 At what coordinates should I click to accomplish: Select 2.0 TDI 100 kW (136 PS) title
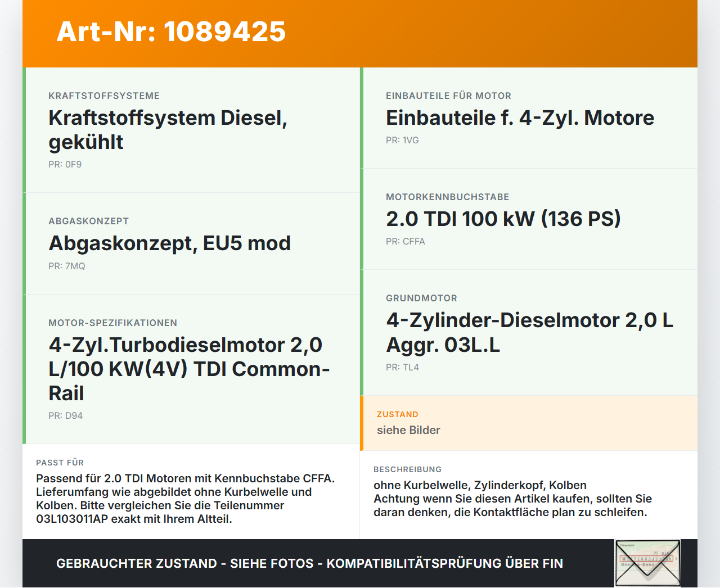503,219
